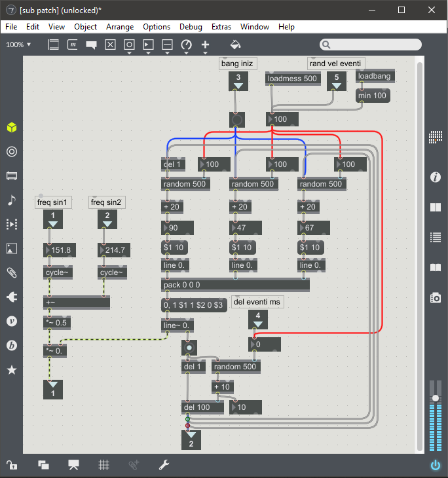Click the bang button below line~ 0.
Image resolution: width=448 pixels, height=478 pixels.
tap(189, 348)
